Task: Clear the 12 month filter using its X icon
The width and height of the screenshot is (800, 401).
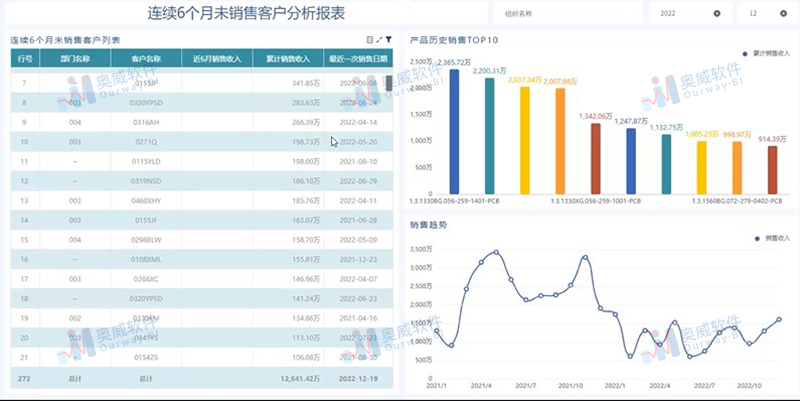Action: (783, 14)
